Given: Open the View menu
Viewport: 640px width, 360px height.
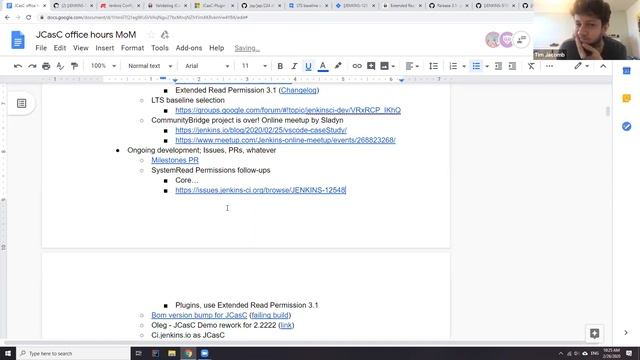Looking at the screenshot, I should pyautogui.click(x=81, y=48).
